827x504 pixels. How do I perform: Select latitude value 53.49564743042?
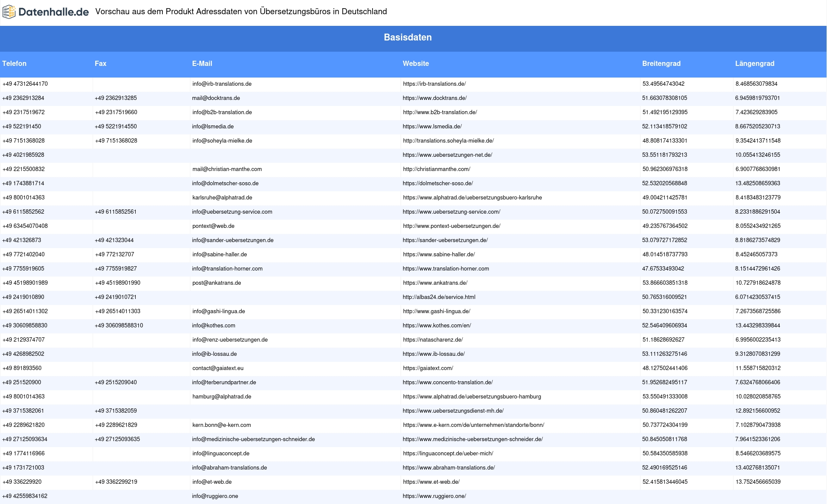(663, 84)
